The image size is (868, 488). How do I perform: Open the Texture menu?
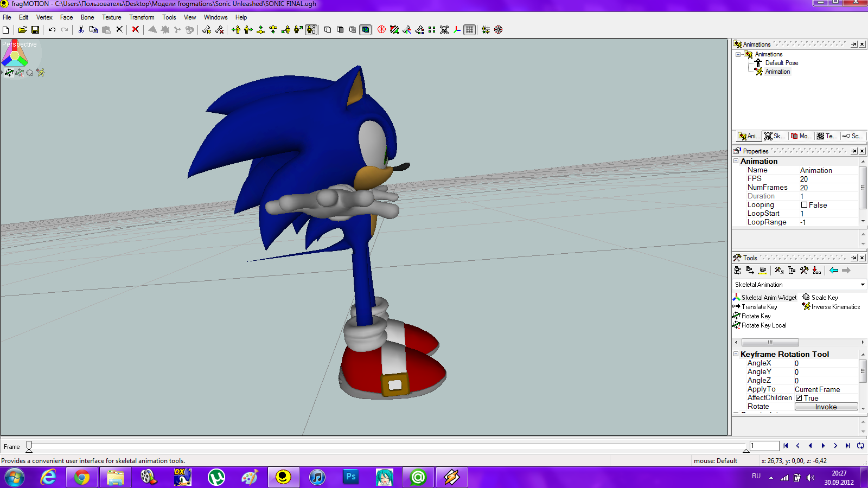(112, 17)
